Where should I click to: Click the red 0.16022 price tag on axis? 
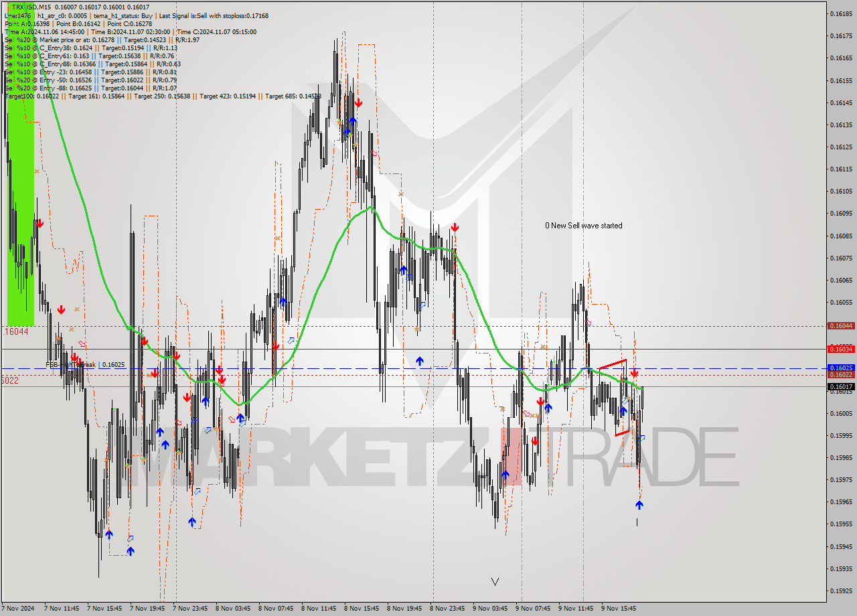click(x=841, y=375)
